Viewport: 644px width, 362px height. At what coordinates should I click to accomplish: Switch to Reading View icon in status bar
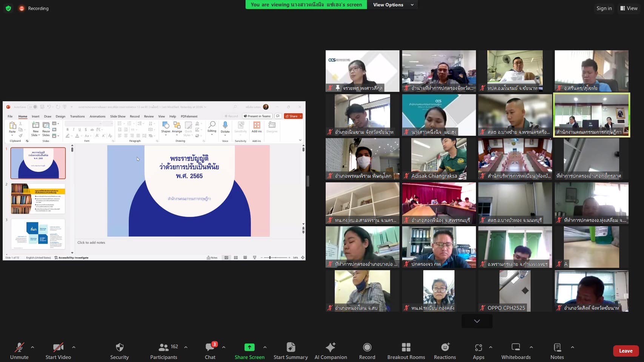pyautogui.click(x=245, y=258)
